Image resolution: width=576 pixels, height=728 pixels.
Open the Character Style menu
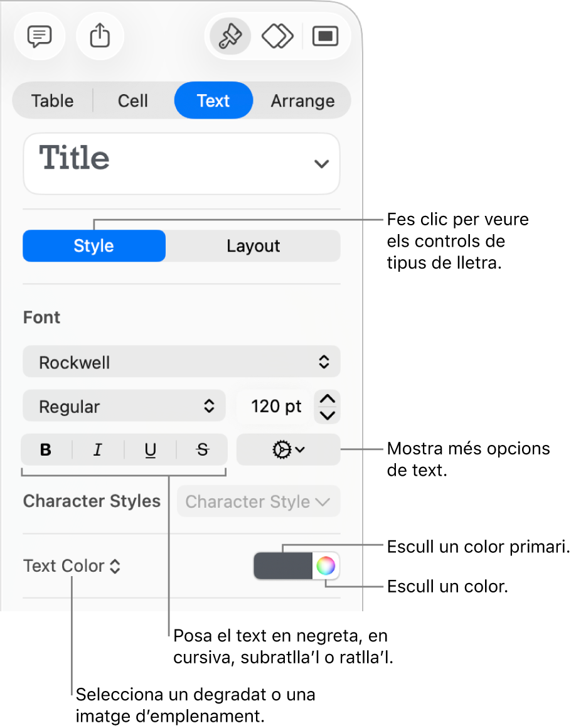coord(258,501)
